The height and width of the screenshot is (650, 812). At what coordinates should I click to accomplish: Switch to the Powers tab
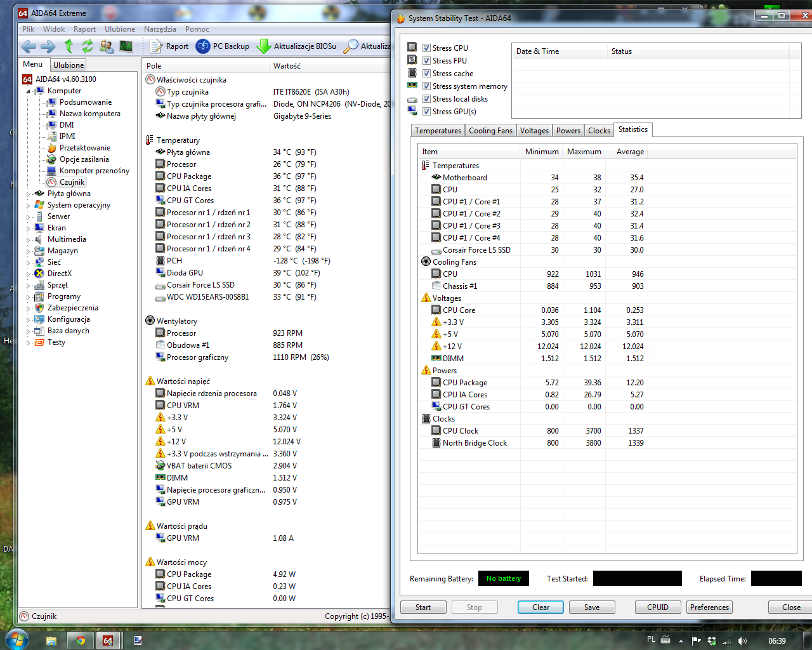(568, 131)
